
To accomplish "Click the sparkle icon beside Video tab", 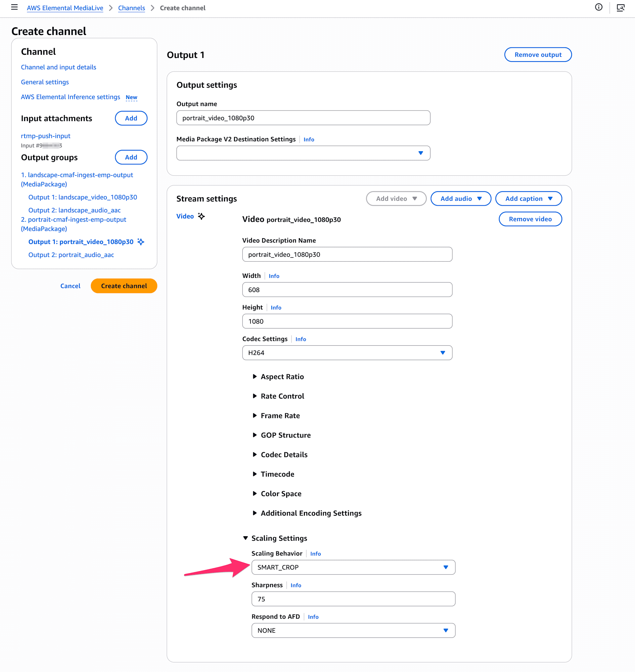I will pos(201,216).
